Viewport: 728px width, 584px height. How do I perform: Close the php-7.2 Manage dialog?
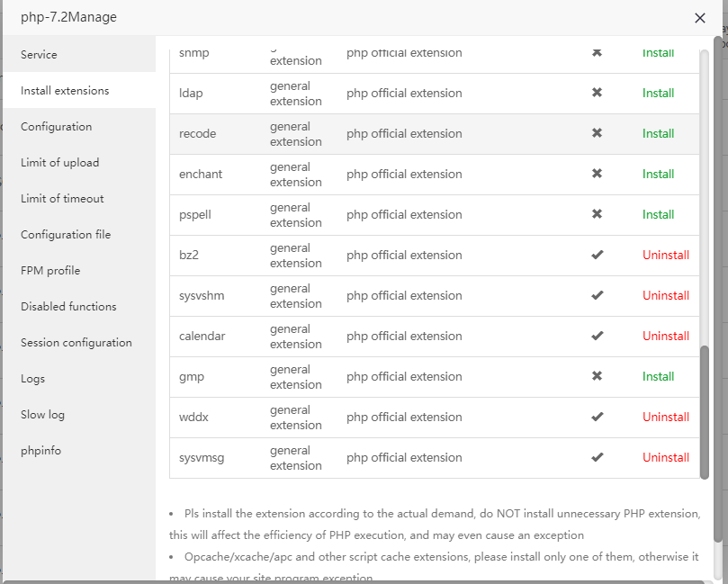click(700, 18)
